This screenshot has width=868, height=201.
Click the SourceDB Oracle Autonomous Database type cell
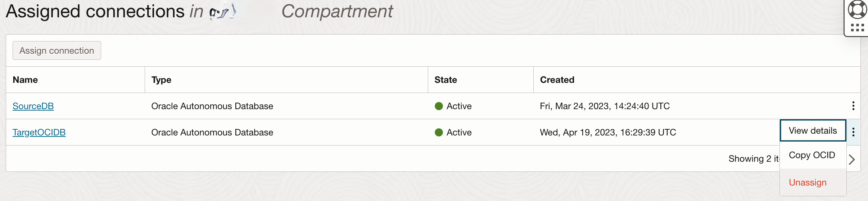pyautogui.click(x=212, y=106)
